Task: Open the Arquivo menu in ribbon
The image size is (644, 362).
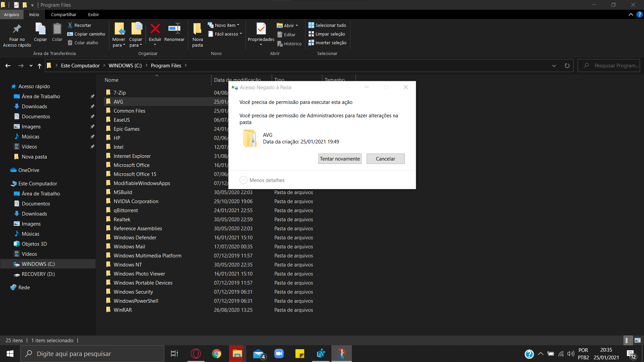Action: pos(12,15)
